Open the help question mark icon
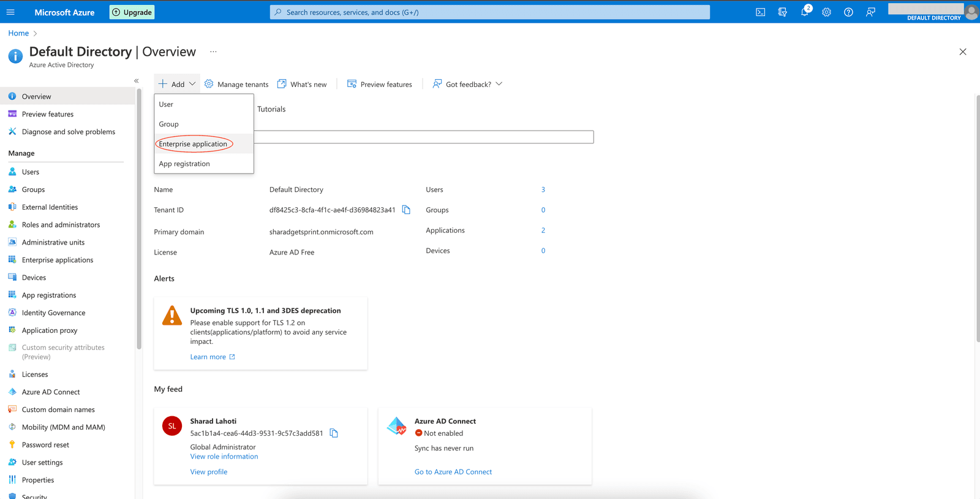 [848, 12]
